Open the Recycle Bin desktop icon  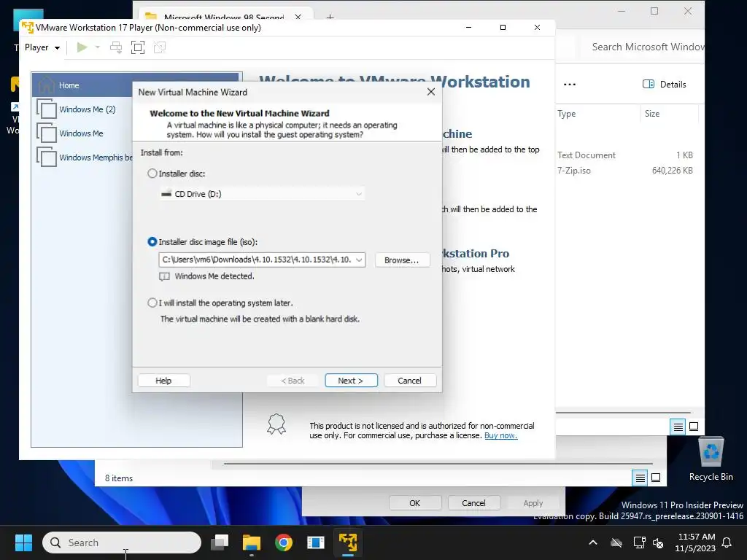[x=711, y=459]
